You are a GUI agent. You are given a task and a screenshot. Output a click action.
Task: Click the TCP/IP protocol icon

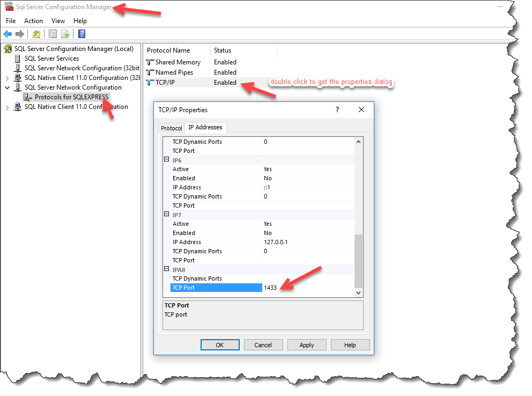tap(150, 83)
